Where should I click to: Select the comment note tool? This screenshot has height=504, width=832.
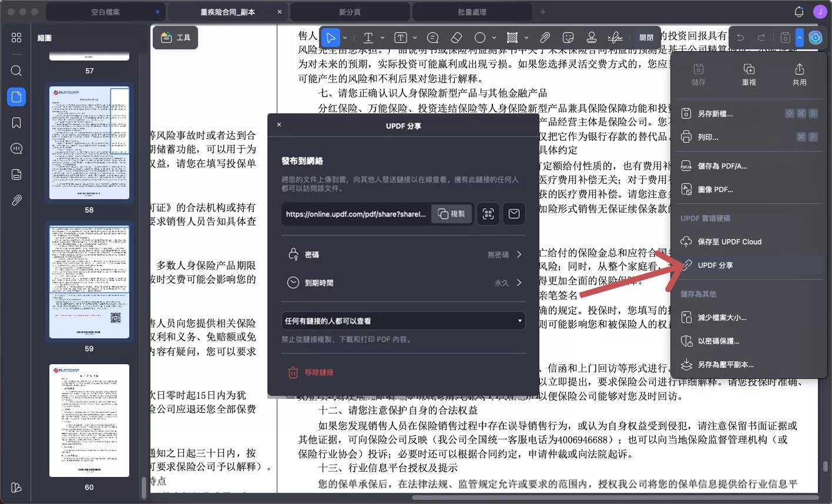tap(433, 38)
